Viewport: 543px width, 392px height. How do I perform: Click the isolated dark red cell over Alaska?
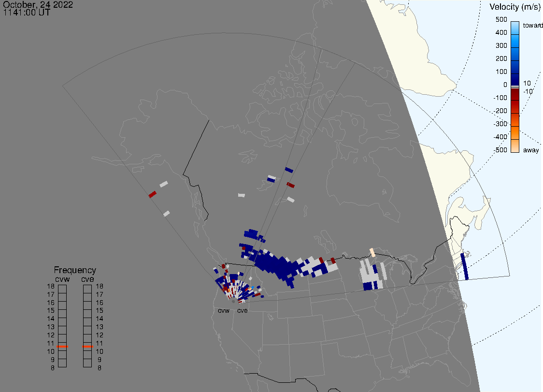click(x=152, y=194)
